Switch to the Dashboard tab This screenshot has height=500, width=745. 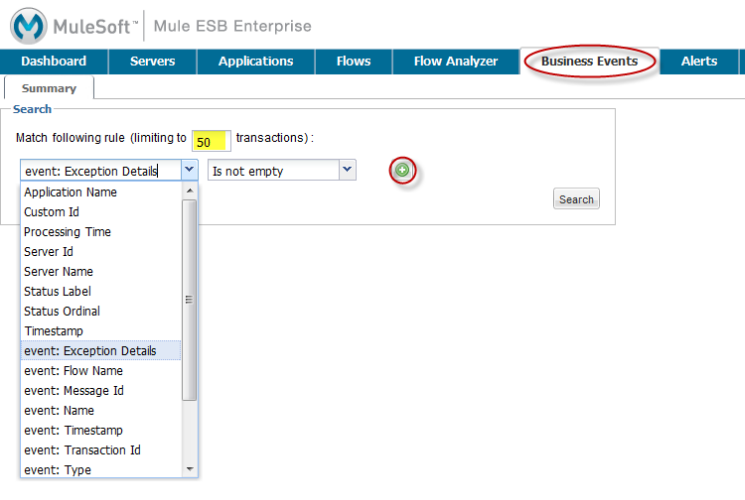[53, 62]
